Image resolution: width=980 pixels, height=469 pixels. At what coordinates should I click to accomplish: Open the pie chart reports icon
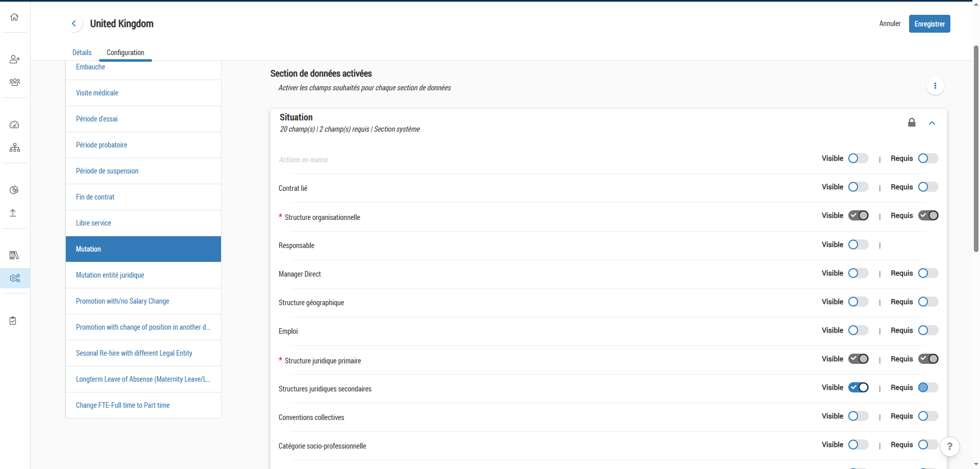14,190
